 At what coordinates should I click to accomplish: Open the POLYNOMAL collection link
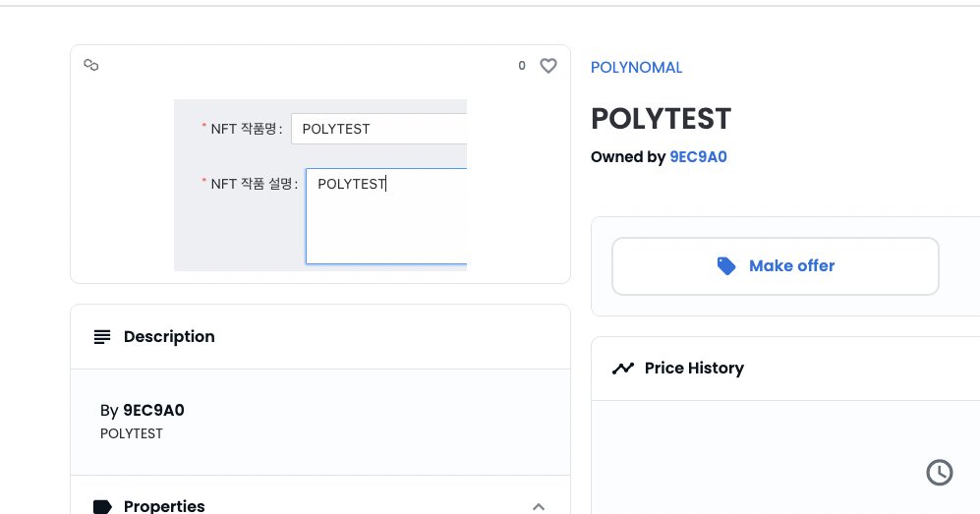click(x=636, y=68)
